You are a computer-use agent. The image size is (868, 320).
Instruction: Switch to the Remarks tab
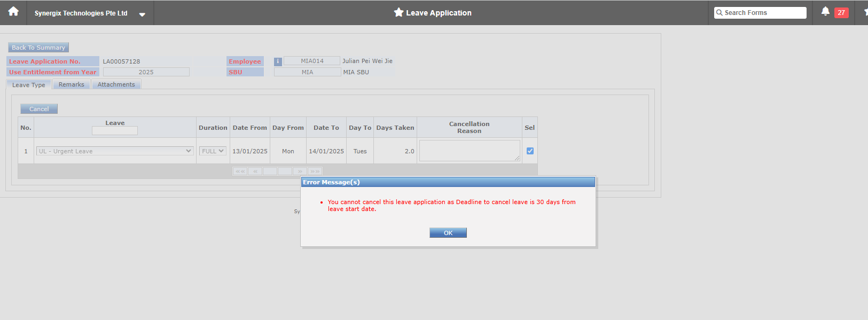pos(72,84)
